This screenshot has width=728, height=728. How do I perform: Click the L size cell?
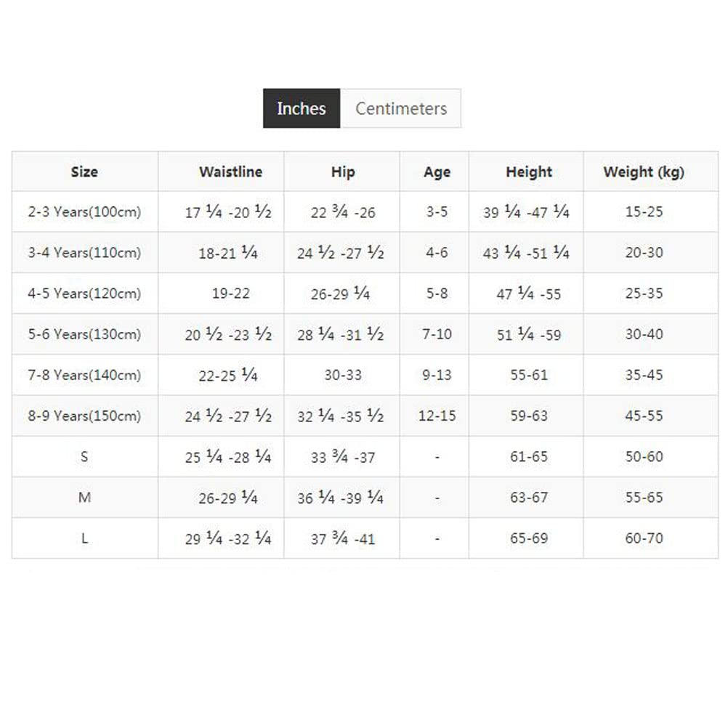click(84, 538)
